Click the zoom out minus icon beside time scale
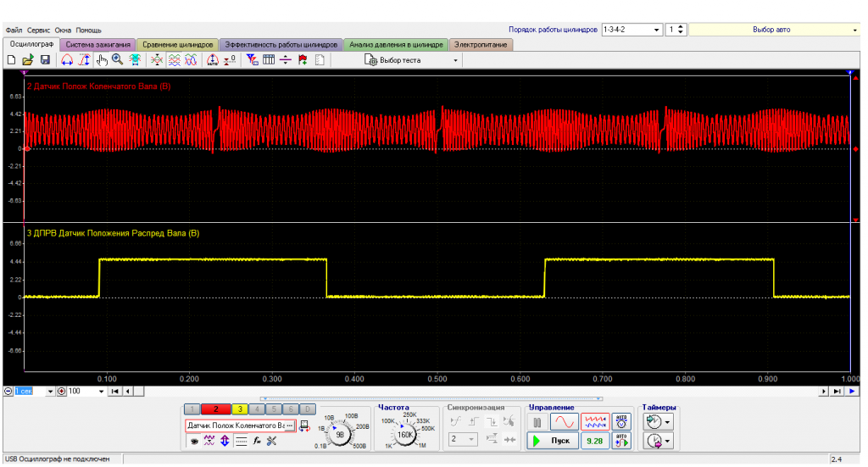This screenshot has width=868, height=467. (x=8, y=392)
